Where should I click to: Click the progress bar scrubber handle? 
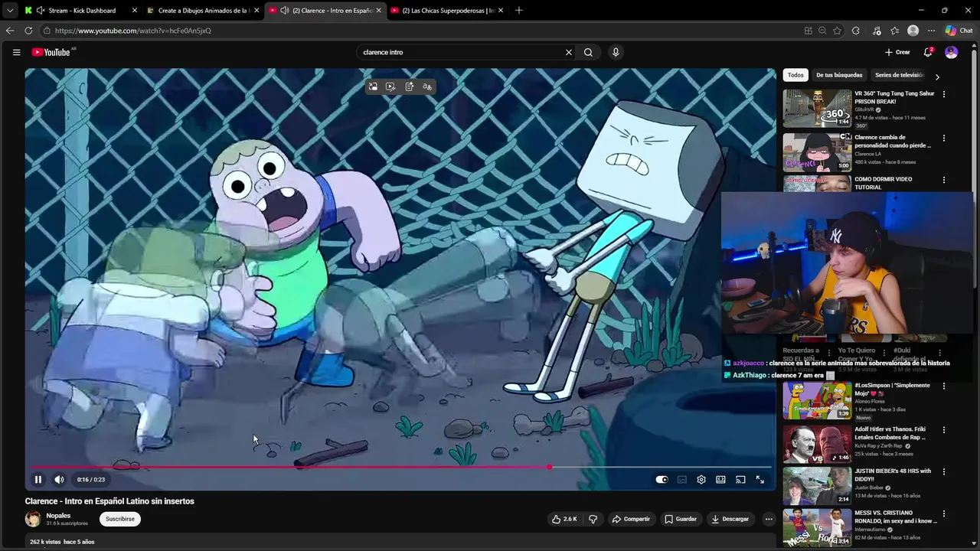(549, 466)
